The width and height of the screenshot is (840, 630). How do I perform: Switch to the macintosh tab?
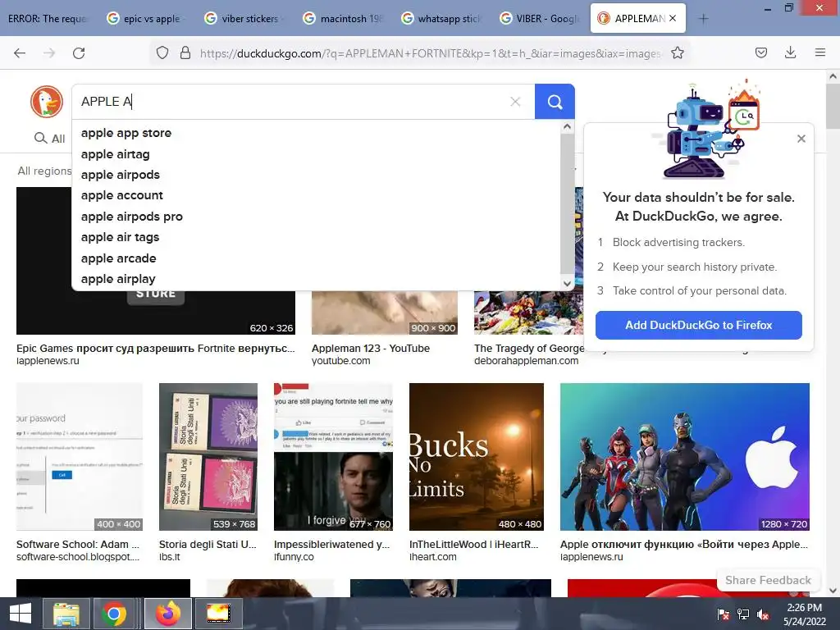pyautogui.click(x=343, y=19)
